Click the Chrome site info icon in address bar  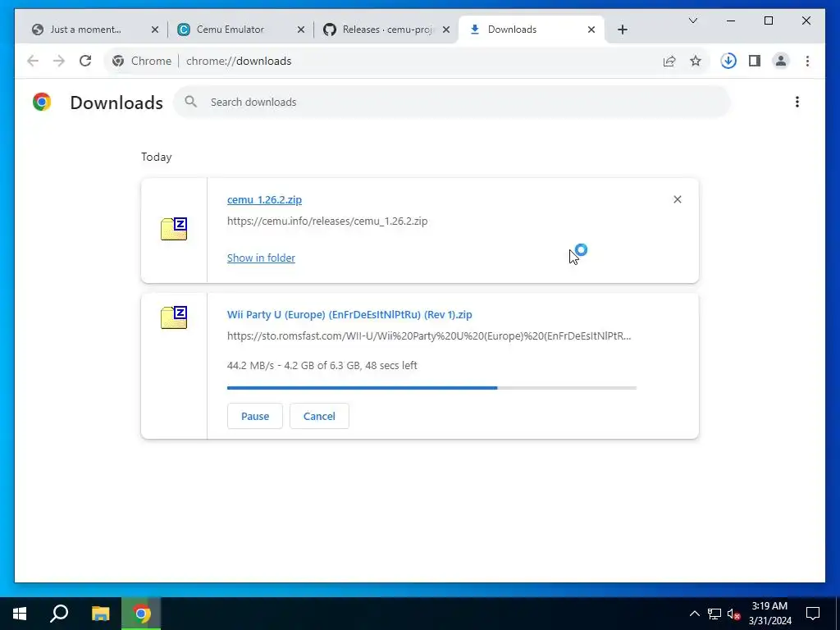point(118,61)
